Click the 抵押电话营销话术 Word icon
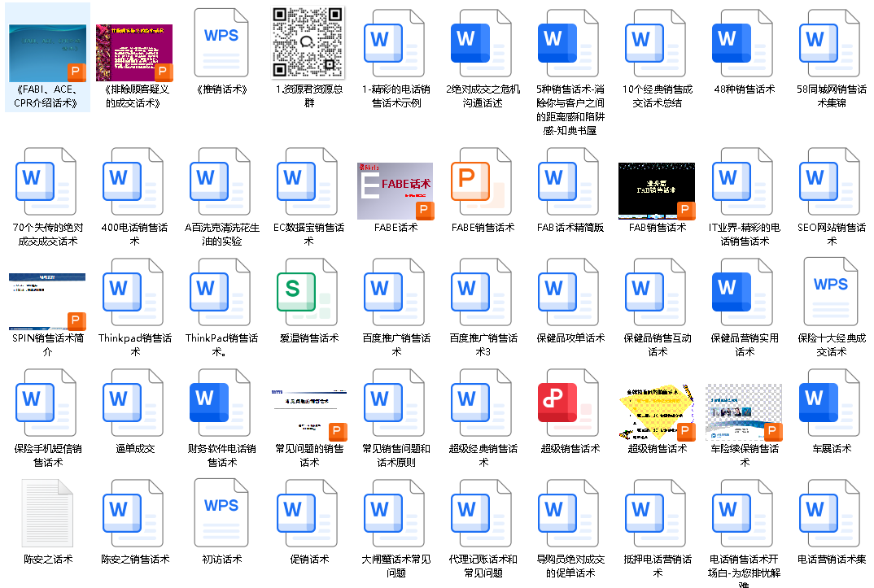The image size is (874, 588). pyautogui.click(x=656, y=513)
